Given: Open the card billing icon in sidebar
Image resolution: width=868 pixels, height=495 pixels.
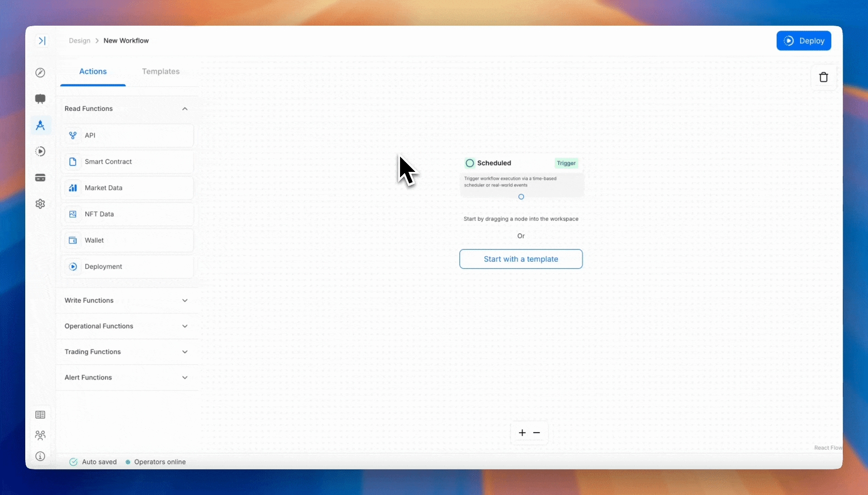Looking at the screenshot, I should tap(40, 178).
